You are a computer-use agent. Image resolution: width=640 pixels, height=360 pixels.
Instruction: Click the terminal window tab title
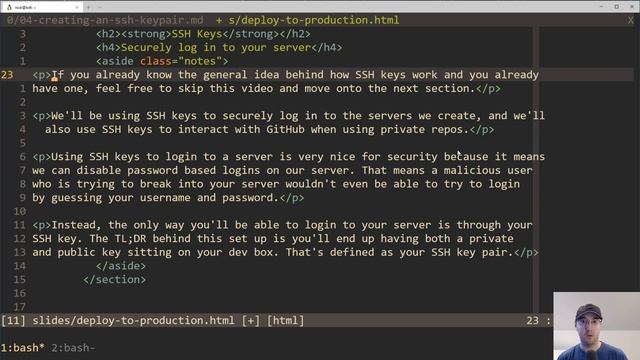(26, 7)
